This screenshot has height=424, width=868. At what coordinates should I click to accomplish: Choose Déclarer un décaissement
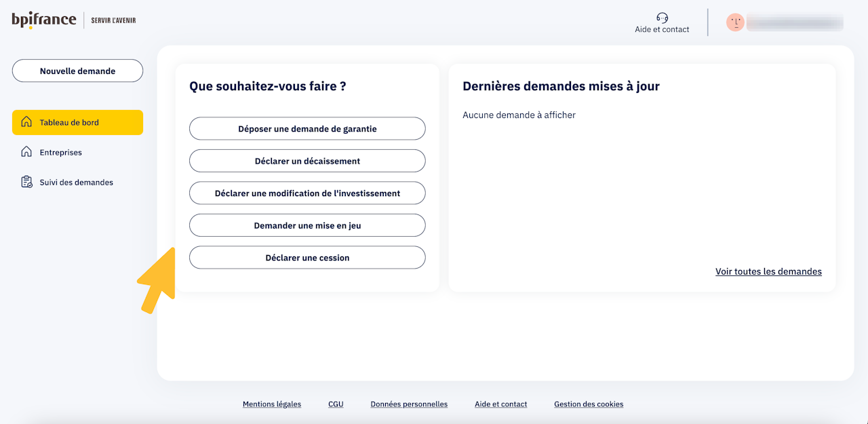tap(307, 161)
